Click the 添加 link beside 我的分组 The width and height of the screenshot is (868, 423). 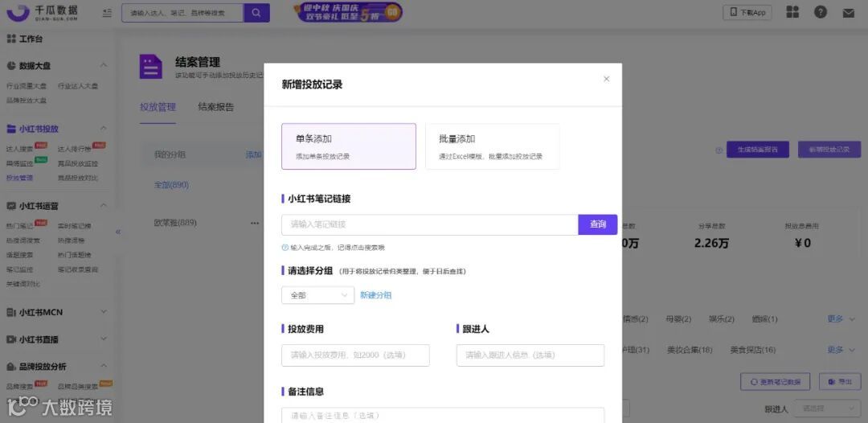point(253,154)
